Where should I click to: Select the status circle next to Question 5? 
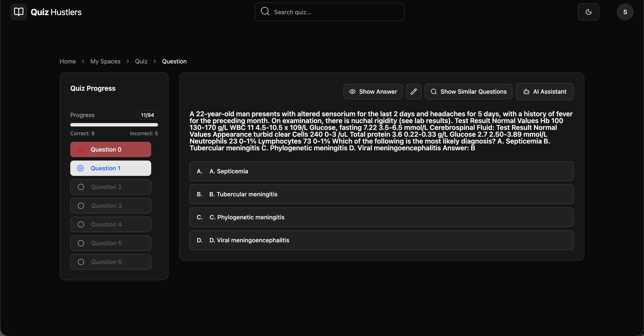pyautogui.click(x=80, y=243)
